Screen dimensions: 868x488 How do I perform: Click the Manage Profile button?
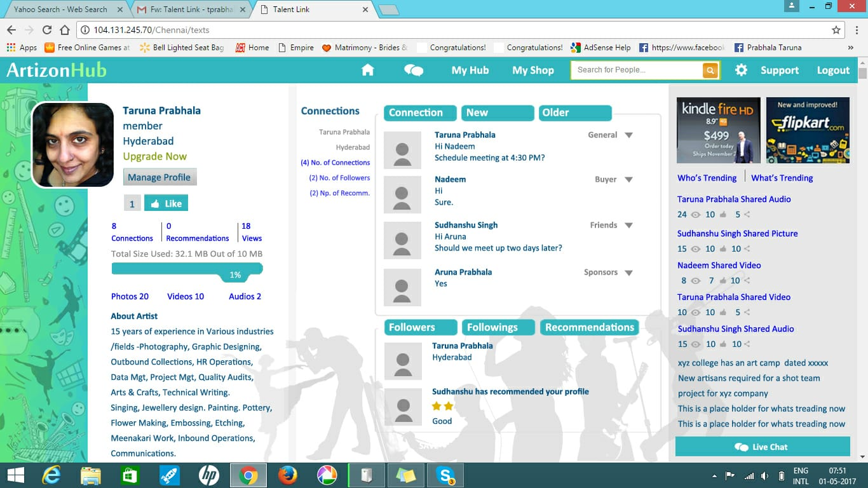[159, 177]
